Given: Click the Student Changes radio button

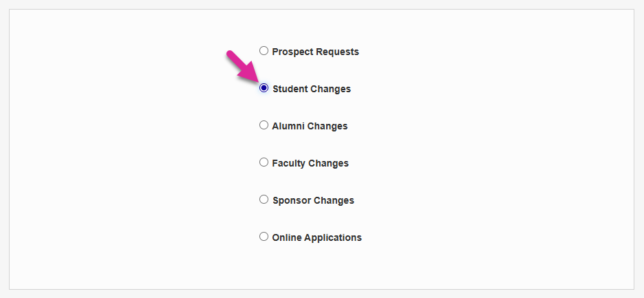Looking at the screenshot, I should pyautogui.click(x=264, y=88).
